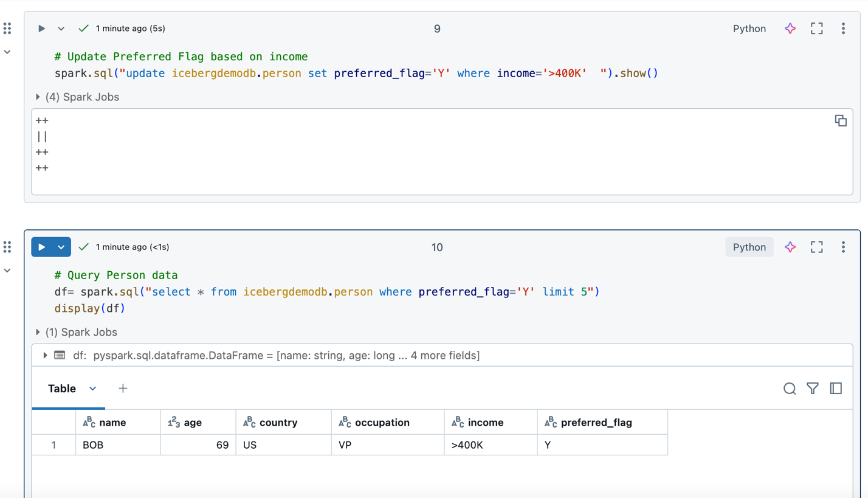Expand cell 10 to fullscreen
This screenshot has height=498, width=868.
(x=816, y=247)
